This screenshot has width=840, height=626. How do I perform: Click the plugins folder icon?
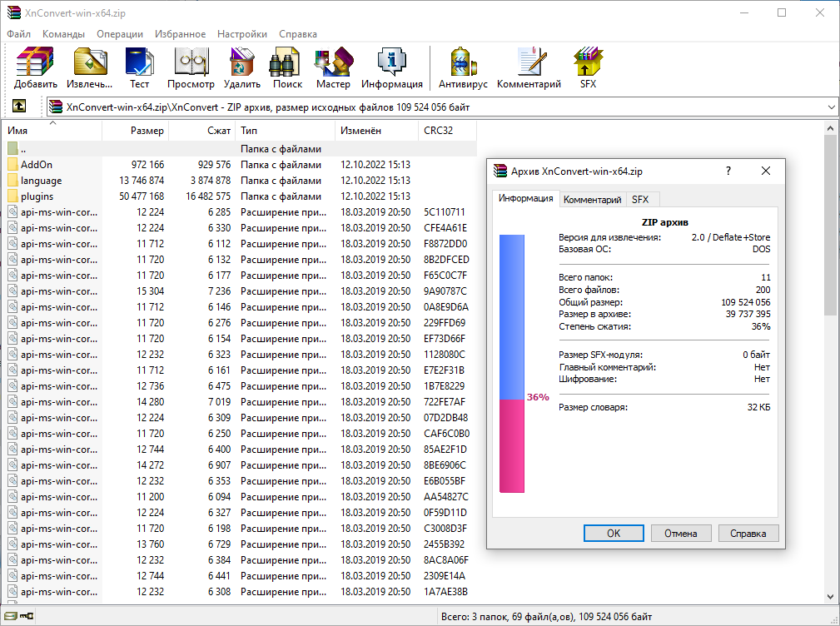[x=12, y=196]
